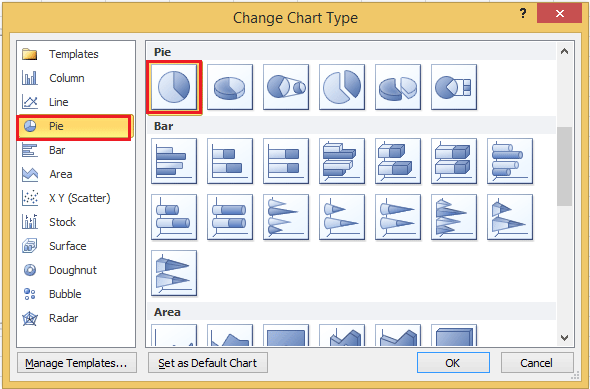This screenshot has width=590, height=389.
Task: Choose the Stacked Area in 3-D chart
Action: (x=398, y=335)
